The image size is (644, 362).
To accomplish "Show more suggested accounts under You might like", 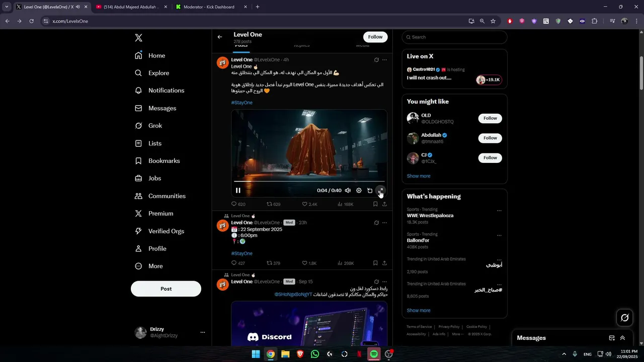I will click(419, 176).
